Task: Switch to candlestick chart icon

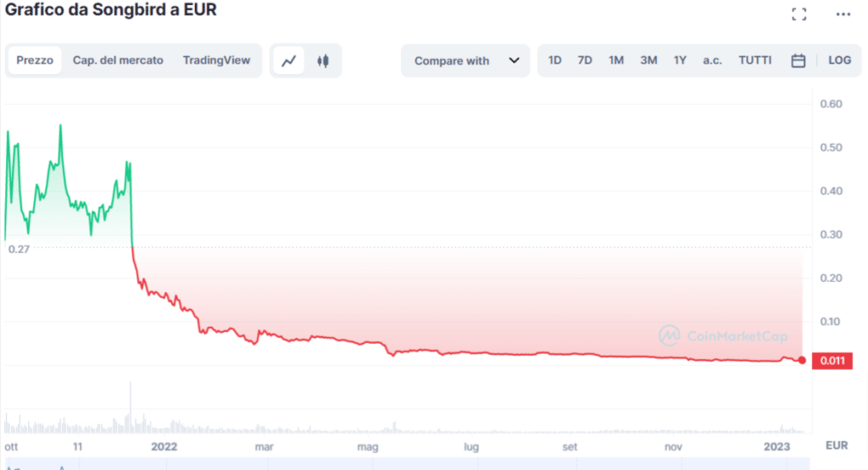Action: click(323, 61)
